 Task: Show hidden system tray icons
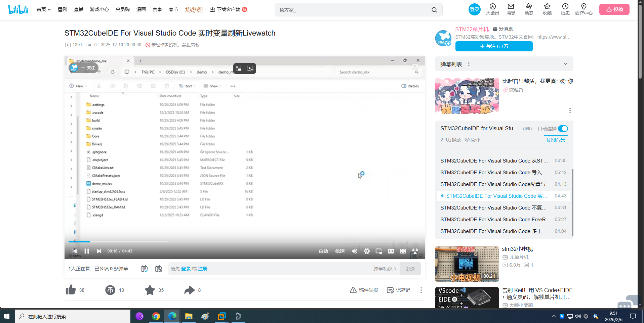coord(554,316)
